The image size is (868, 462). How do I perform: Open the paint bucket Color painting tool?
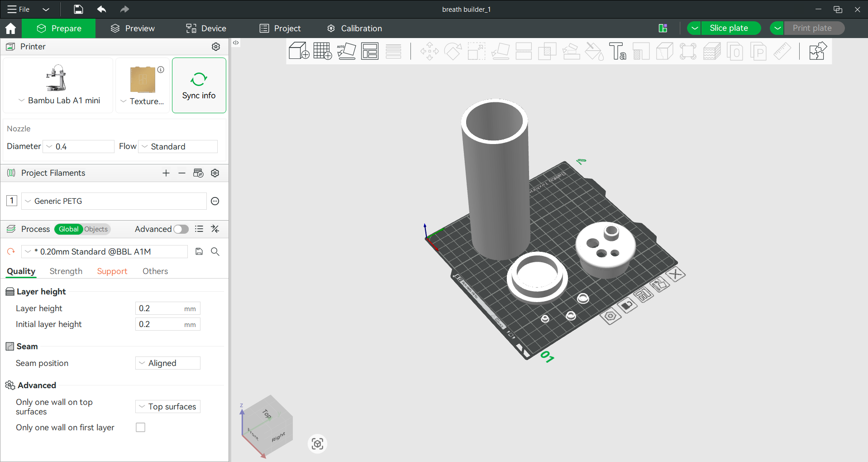594,51
